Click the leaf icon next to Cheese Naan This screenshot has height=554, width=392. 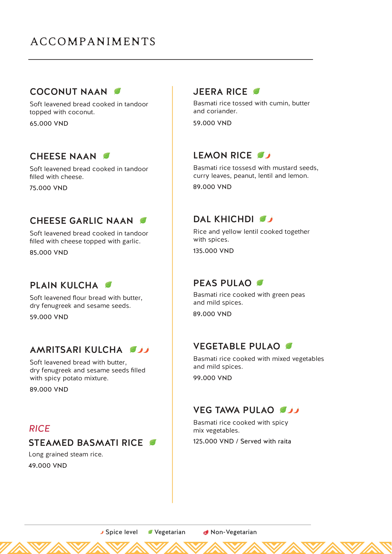(x=106, y=156)
